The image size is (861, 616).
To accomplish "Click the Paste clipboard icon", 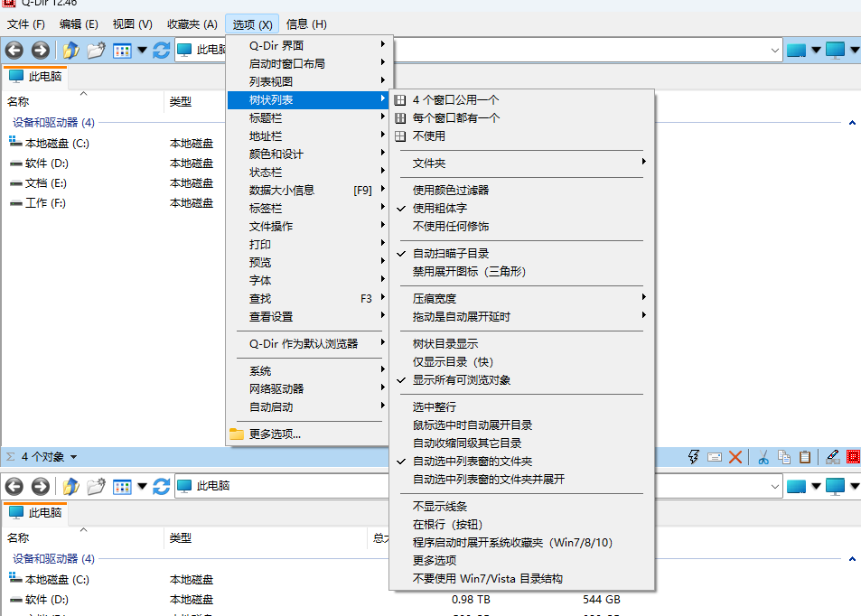I will [804, 456].
